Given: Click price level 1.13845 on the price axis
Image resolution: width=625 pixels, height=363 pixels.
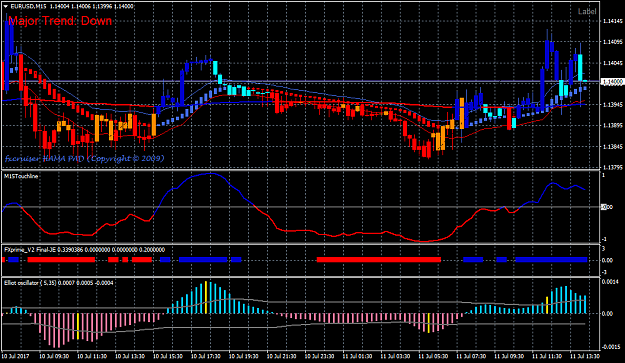Looking at the screenshot, I should click(x=613, y=146).
